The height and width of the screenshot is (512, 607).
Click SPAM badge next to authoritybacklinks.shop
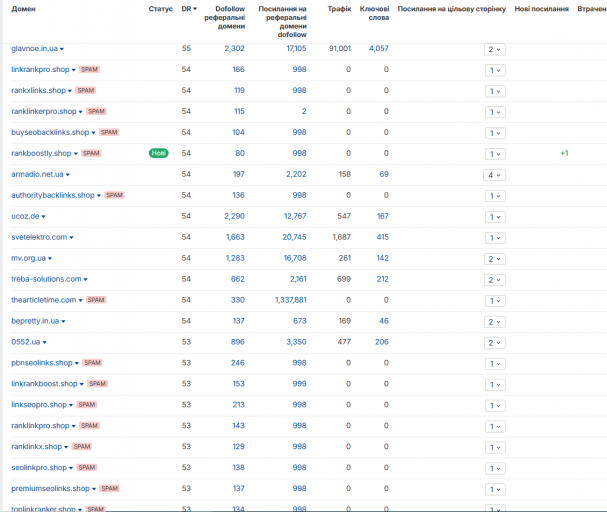114,195
